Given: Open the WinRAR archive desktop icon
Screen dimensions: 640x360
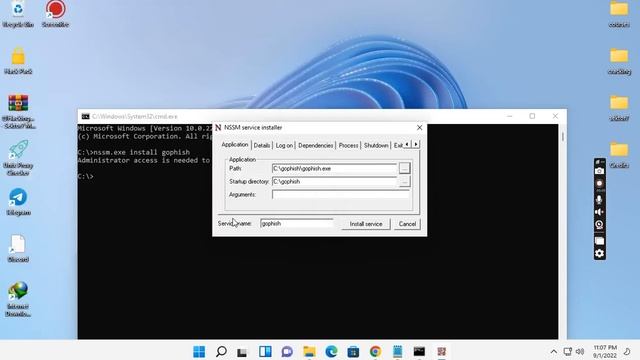Looking at the screenshot, I should (18, 111).
